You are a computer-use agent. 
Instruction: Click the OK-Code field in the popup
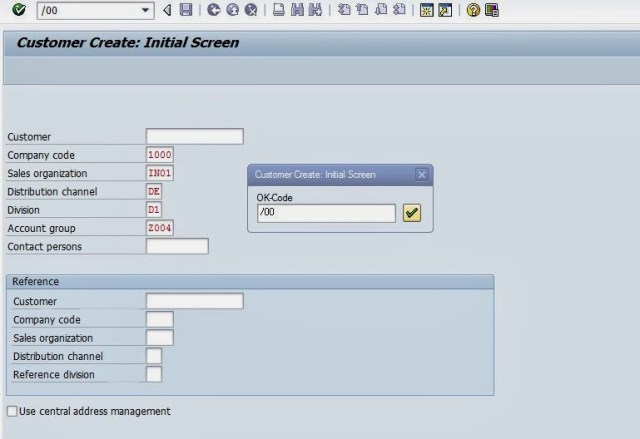[x=326, y=213]
